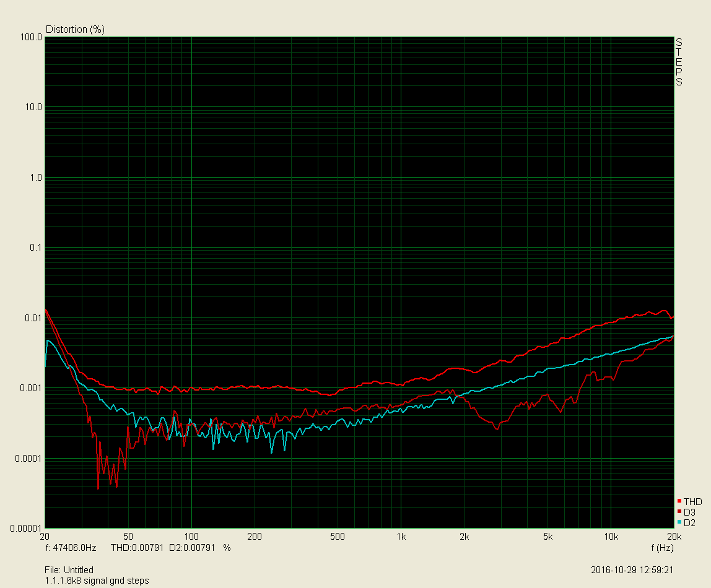The image size is (711, 588).
Task: Click the 0.00001 y-axis value
Action: (x=26, y=529)
